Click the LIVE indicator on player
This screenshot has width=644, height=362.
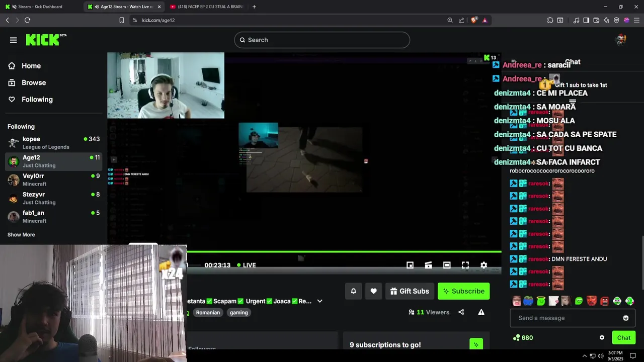(x=247, y=265)
